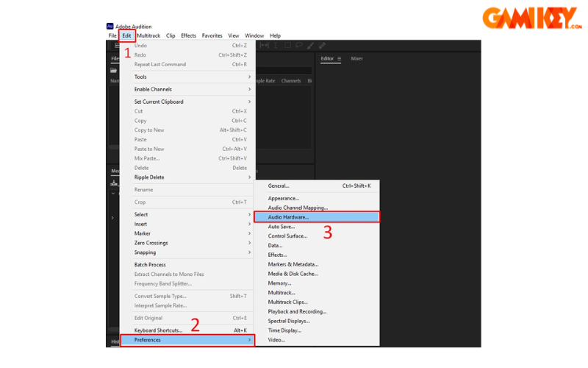Open the Editor panel menu icon
This screenshot has width=588, height=368.
click(x=339, y=58)
